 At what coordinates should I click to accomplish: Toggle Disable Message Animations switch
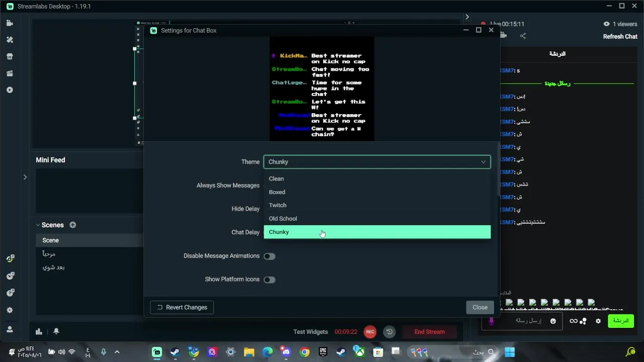click(x=270, y=256)
